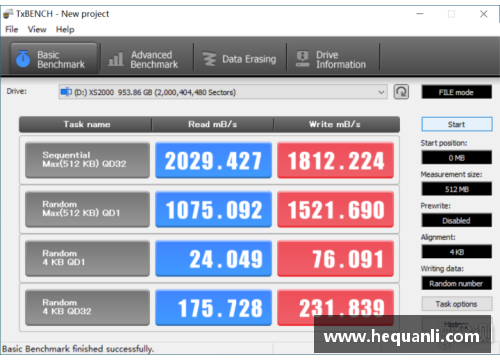Image resolution: width=500 pixels, height=362 pixels.
Task: Click the write value 1521.690
Action: coord(336,209)
